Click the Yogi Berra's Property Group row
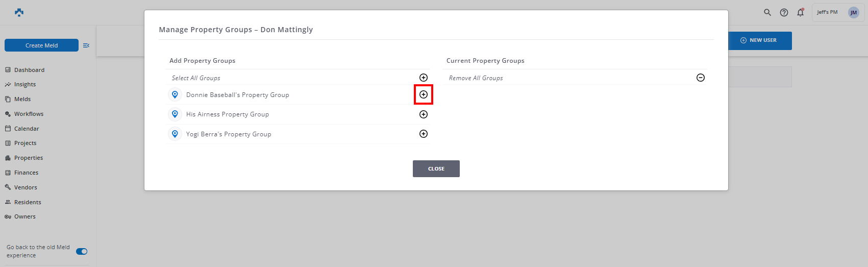The height and width of the screenshot is (267, 868). point(229,134)
